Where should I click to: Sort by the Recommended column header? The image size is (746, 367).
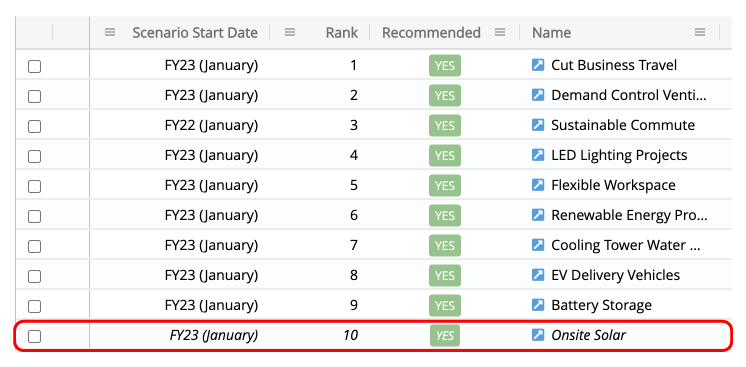coord(431,32)
